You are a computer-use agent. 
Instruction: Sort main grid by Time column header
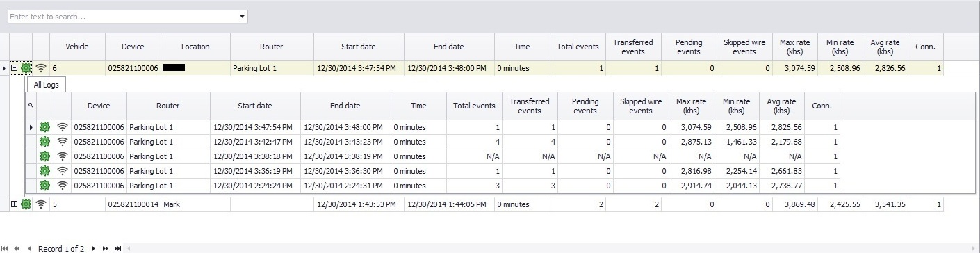pos(522,47)
